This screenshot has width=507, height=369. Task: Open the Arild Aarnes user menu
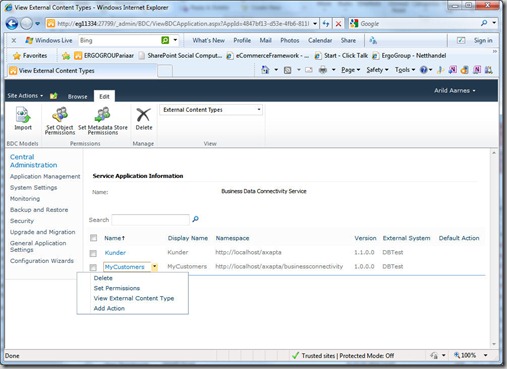[x=455, y=90]
